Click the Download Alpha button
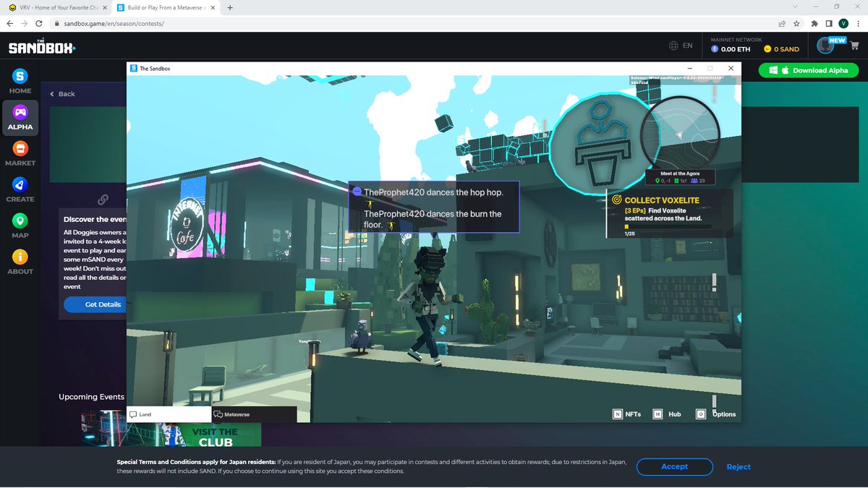Image resolution: width=868 pixels, height=488 pixels. [x=808, y=70]
